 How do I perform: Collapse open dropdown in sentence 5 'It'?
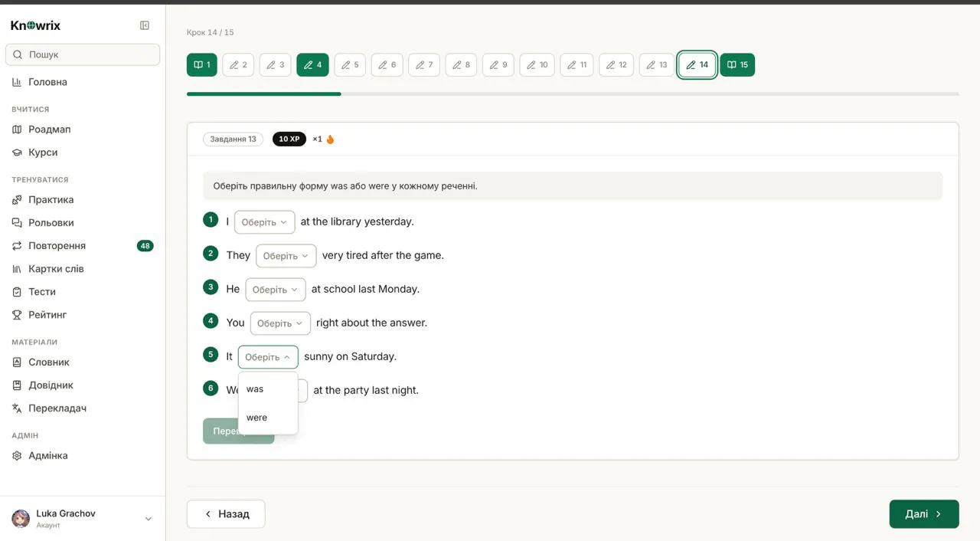click(268, 357)
